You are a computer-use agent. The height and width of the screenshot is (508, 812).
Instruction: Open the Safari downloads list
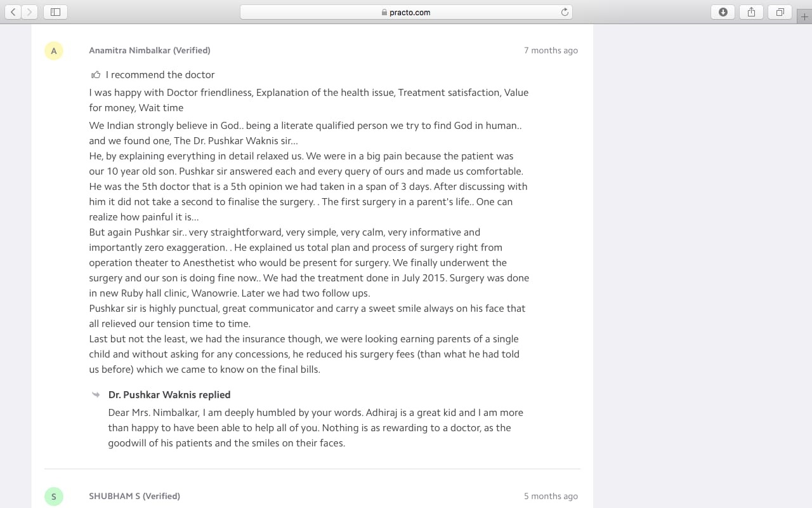tap(723, 11)
